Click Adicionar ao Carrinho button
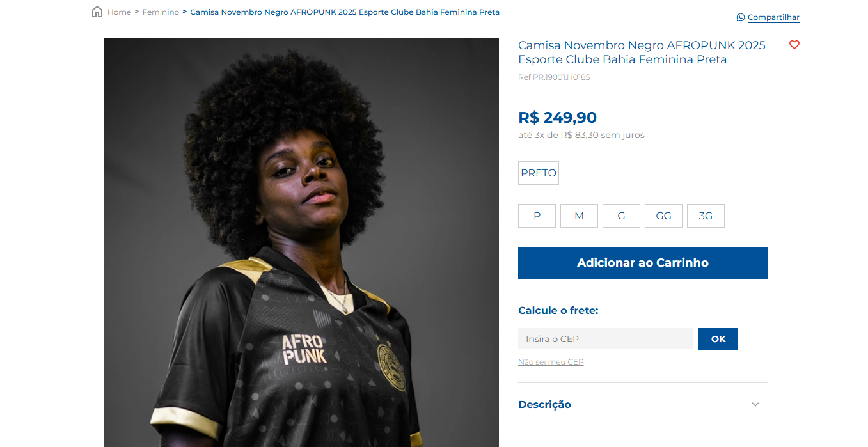The image size is (868, 447). pos(643,263)
